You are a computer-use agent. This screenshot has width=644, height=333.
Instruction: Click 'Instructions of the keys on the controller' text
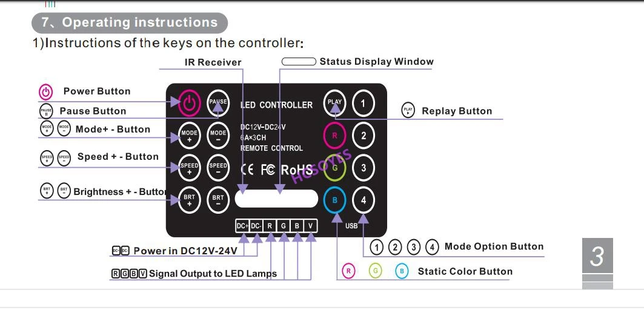tap(168, 43)
